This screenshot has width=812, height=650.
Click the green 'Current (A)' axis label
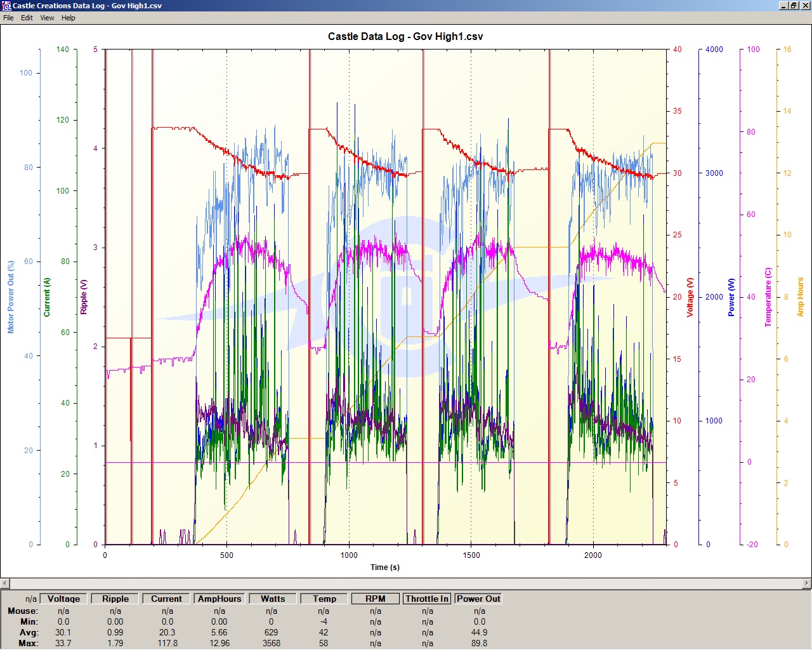coord(46,297)
